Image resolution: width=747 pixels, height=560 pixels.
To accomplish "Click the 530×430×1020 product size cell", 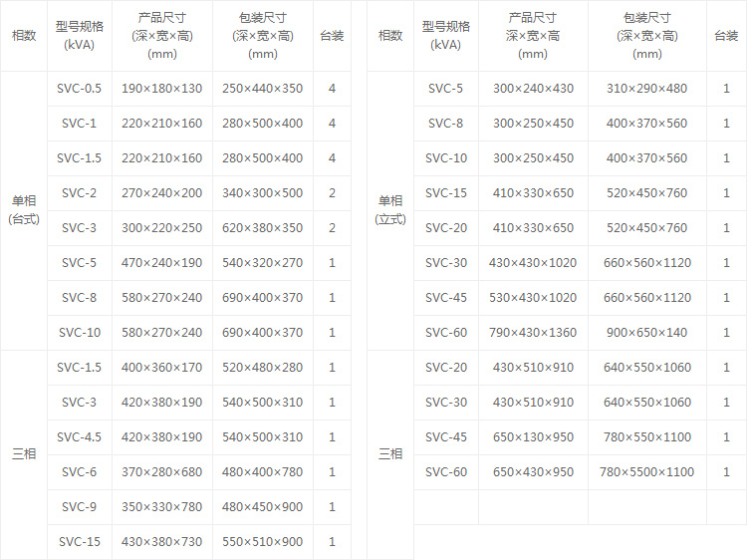I will pyautogui.click(x=533, y=298).
